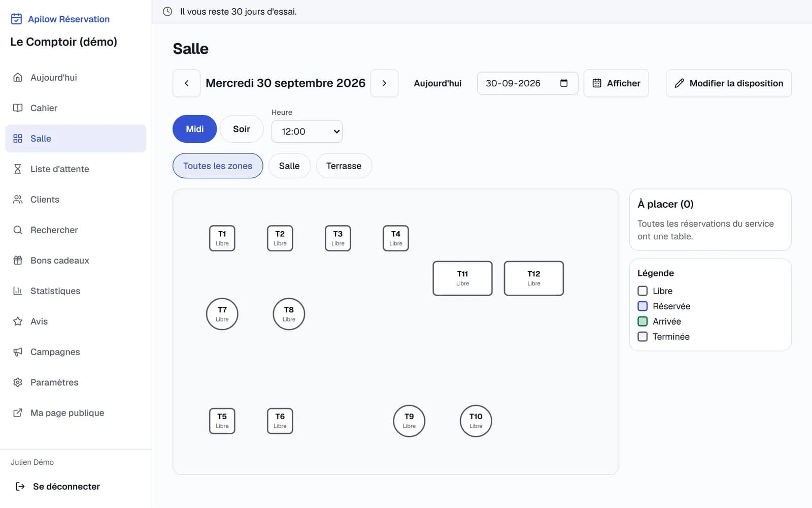Select the Toutes les zones filter
812x508 pixels.
coord(218,166)
